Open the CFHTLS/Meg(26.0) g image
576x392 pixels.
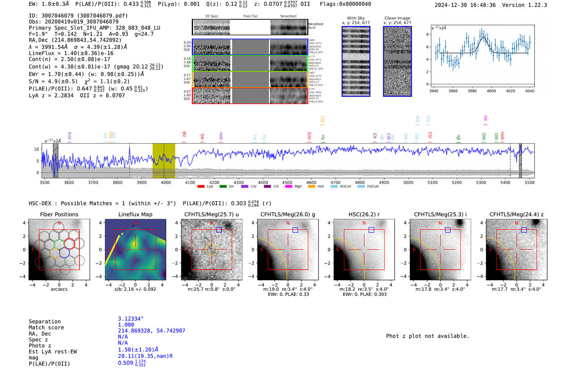tap(288, 250)
